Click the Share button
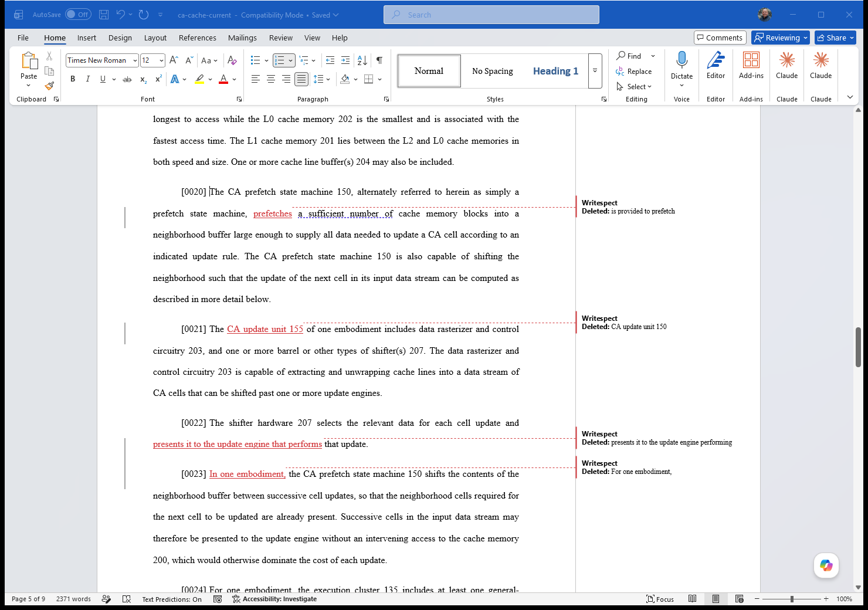Image resolution: width=868 pixels, height=610 pixels. (835, 38)
